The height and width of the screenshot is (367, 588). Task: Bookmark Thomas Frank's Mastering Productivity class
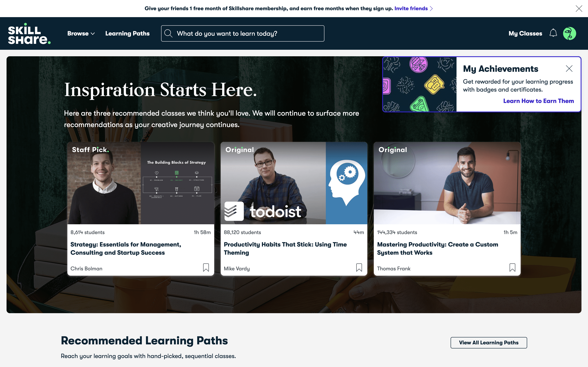point(512,268)
